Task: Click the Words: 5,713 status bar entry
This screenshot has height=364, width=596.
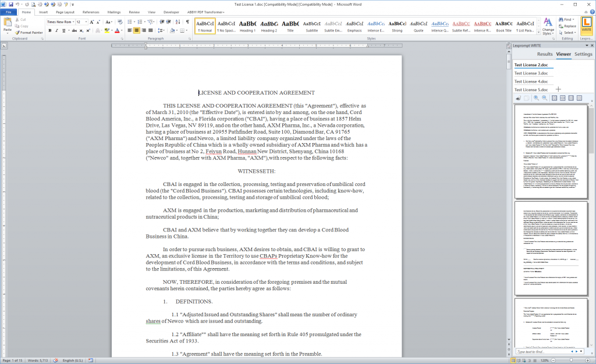Action: tap(38, 360)
